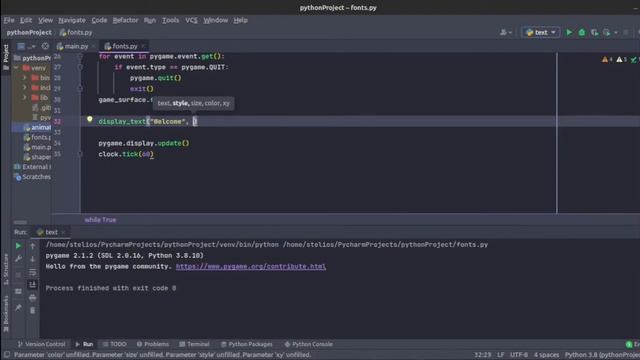Screen dimensions: 640x360
Task: Open the Bookmarks side tool tab
Action: 6,313
